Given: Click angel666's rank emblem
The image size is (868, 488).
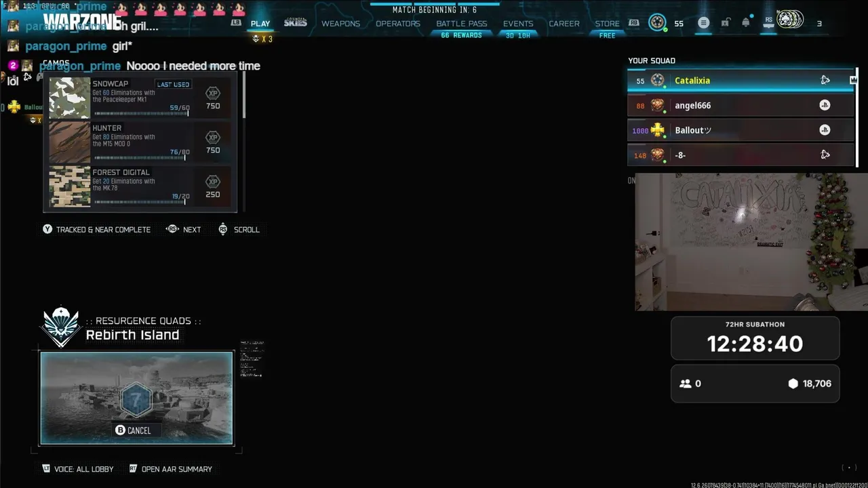Looking at the screenshot, I should 657,105.
